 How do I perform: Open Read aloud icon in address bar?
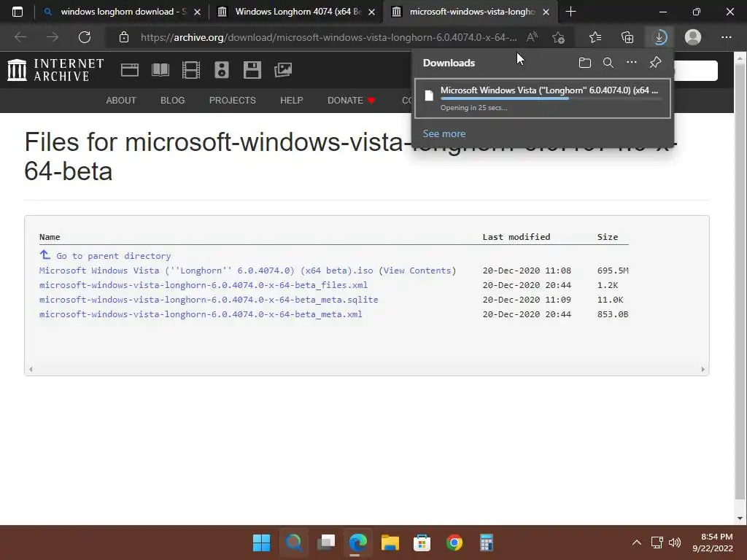click(532, 37)
